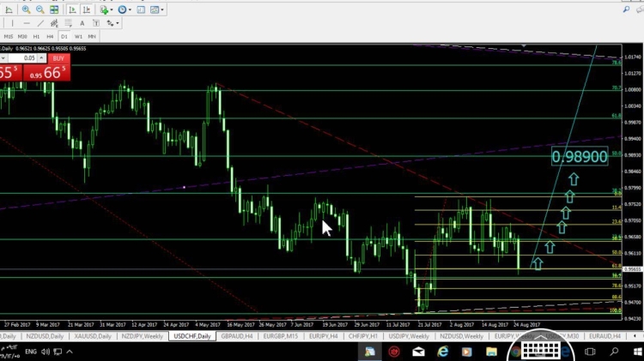Open the red circular app in taskbar
The width and height of the screenshot is (644, 361).
[x=394, y=352]
